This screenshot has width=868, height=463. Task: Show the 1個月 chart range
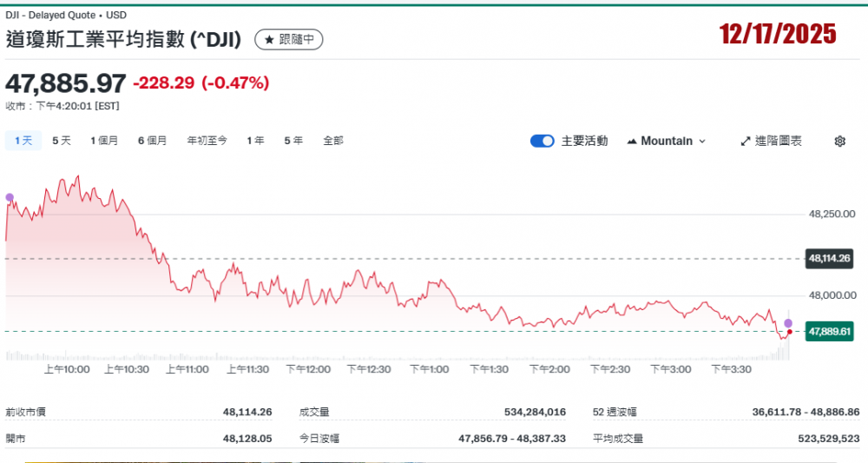click(104, 141)
